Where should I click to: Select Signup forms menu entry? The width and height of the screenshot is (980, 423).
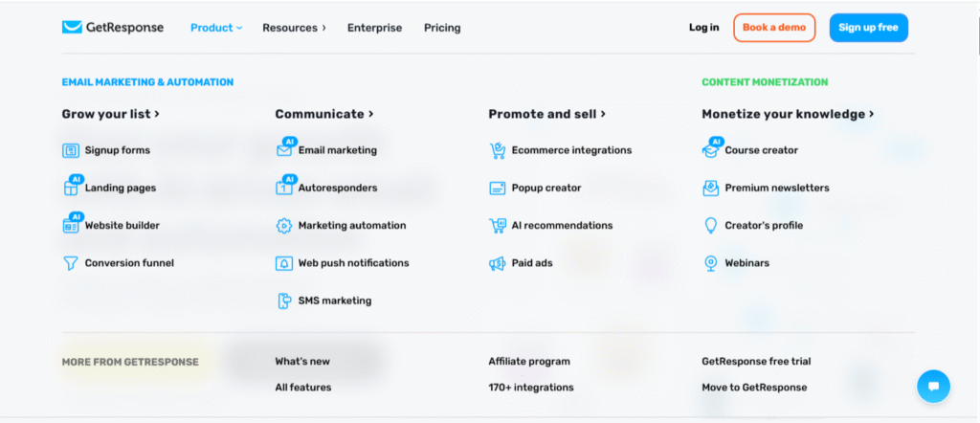[x=118, y=150]
